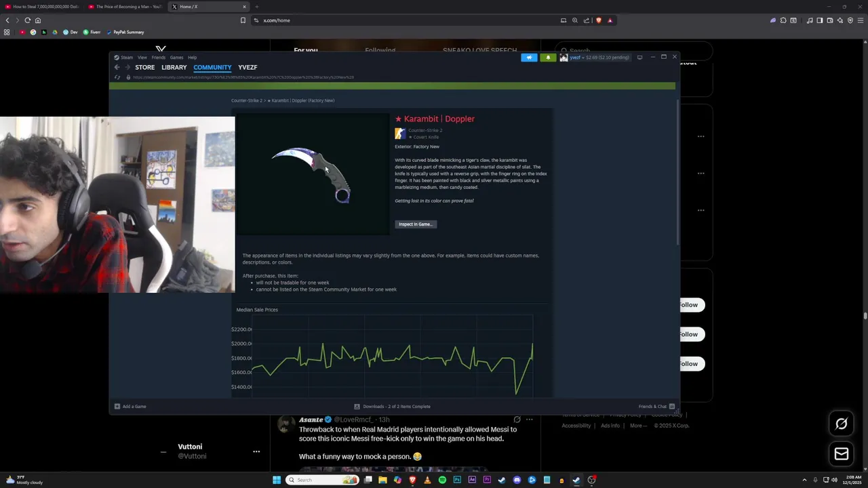Click Accessibility footer link on X
The image size is (868, 488).
pyautogui.click(x=576, y=426)
